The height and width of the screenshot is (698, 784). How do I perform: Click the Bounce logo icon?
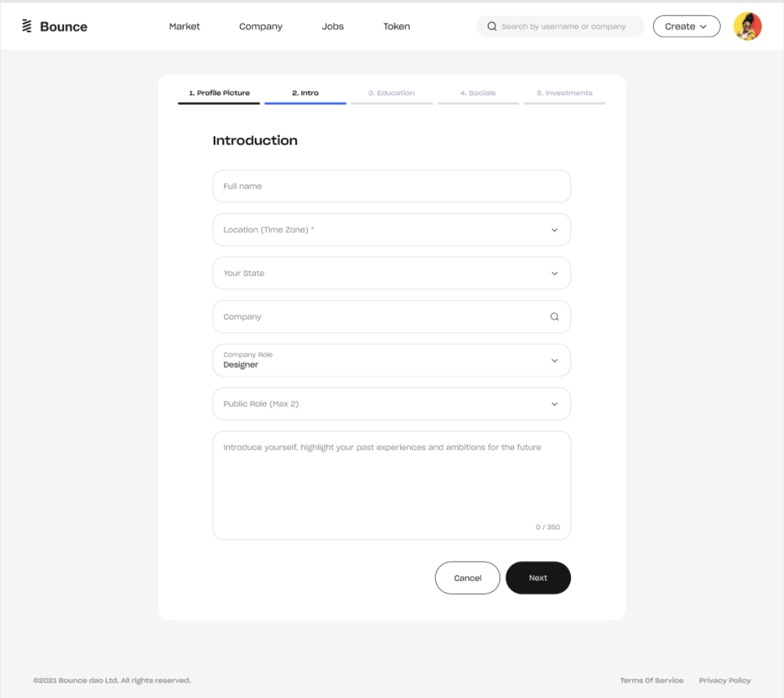click(27, 26)
